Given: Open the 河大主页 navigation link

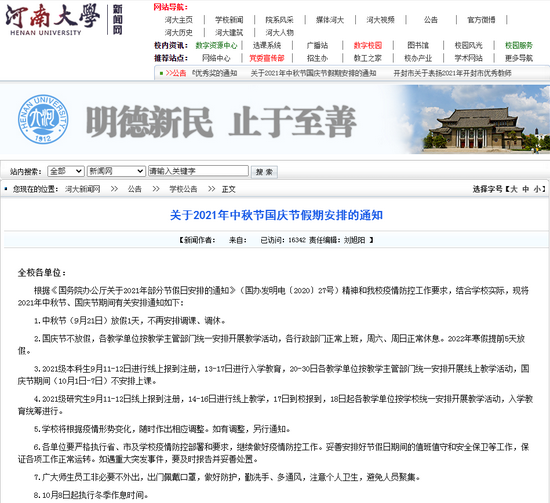Looking at the screenshot, I should click(x=179, y=20).
